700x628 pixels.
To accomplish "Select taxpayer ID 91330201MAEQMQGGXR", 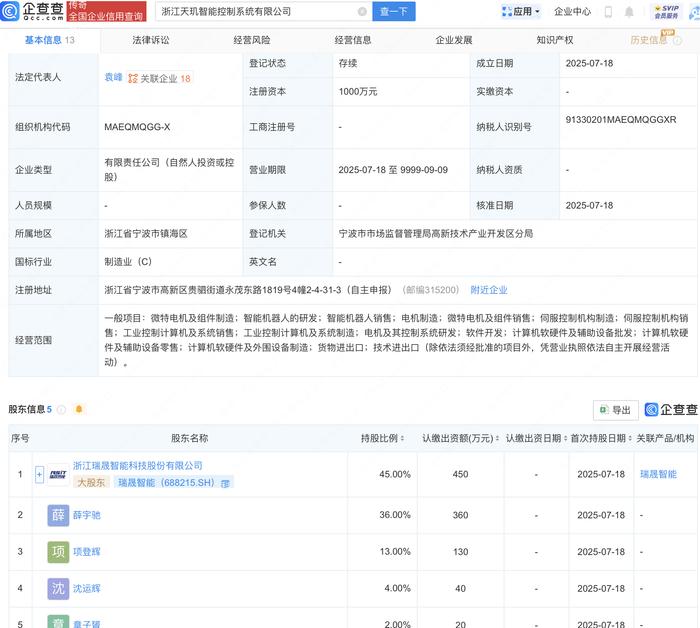I will [x=621, y=120].
